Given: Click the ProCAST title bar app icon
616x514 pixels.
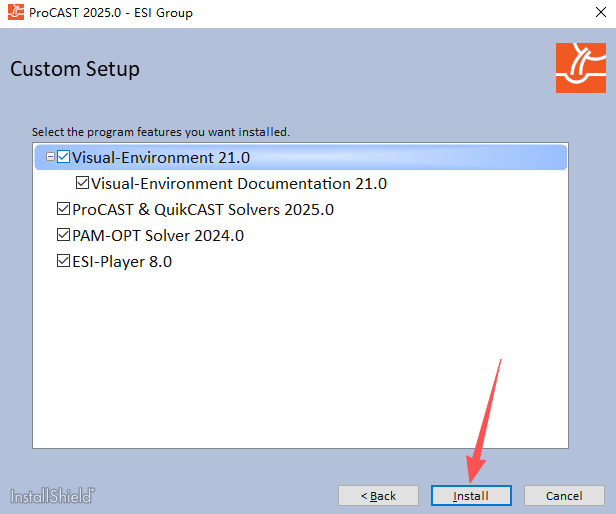Looking at the screenshot, I should [16, 12].
